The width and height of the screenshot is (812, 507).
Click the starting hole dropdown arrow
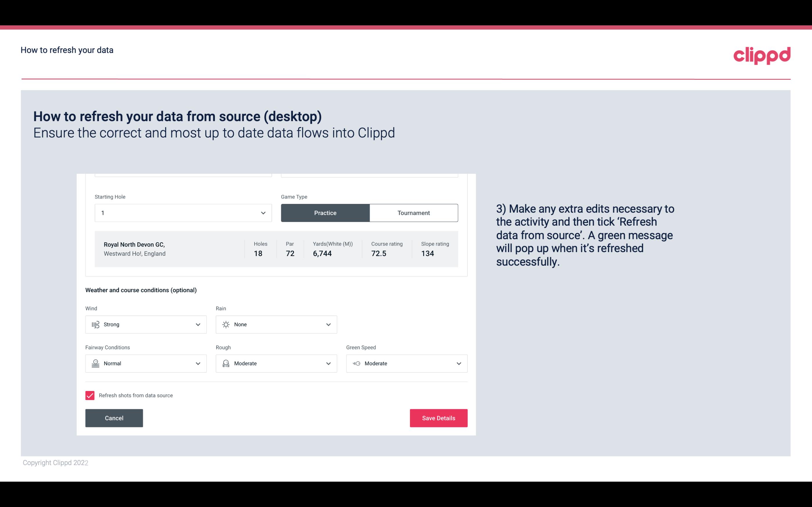pyautogui.click(x=262, y=212)
